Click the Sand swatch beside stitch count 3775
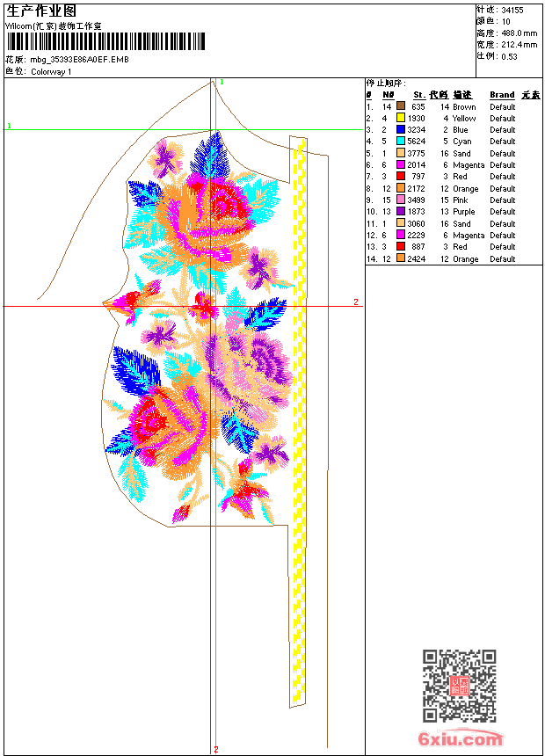 pyautogui.click(x=400, y=153)
